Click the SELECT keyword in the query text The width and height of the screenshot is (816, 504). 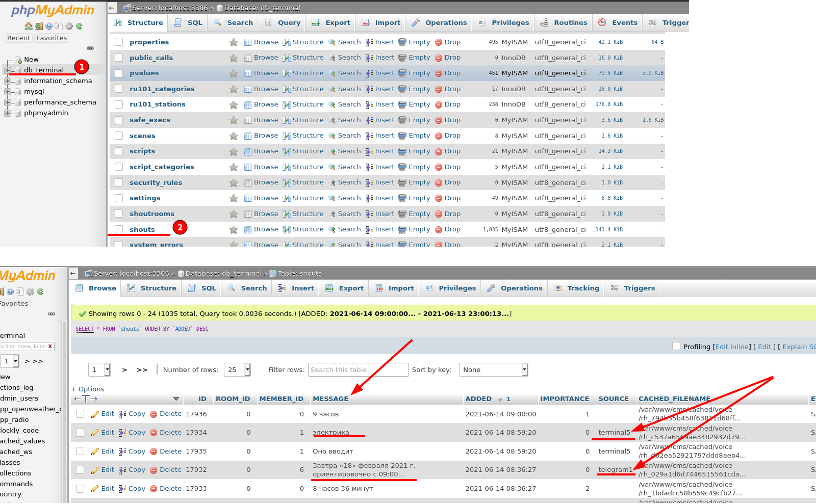(85, 329)
